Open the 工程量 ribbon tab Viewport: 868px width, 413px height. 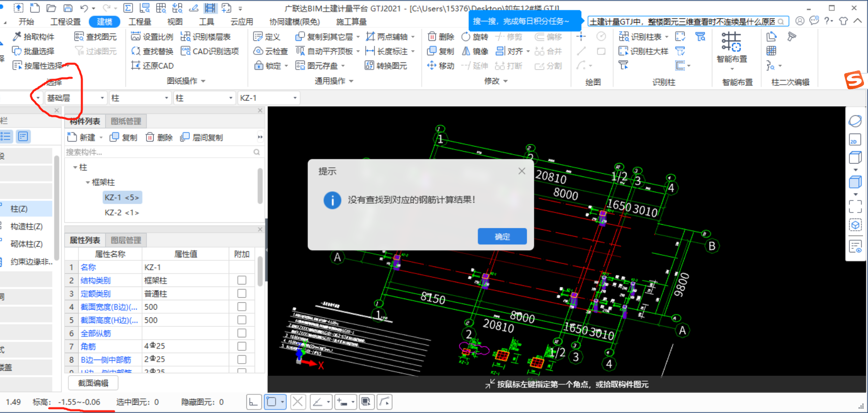(x=140, y=22)
